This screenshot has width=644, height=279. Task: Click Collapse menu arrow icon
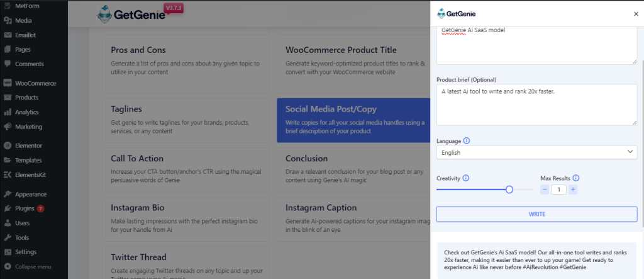[8, 266]
